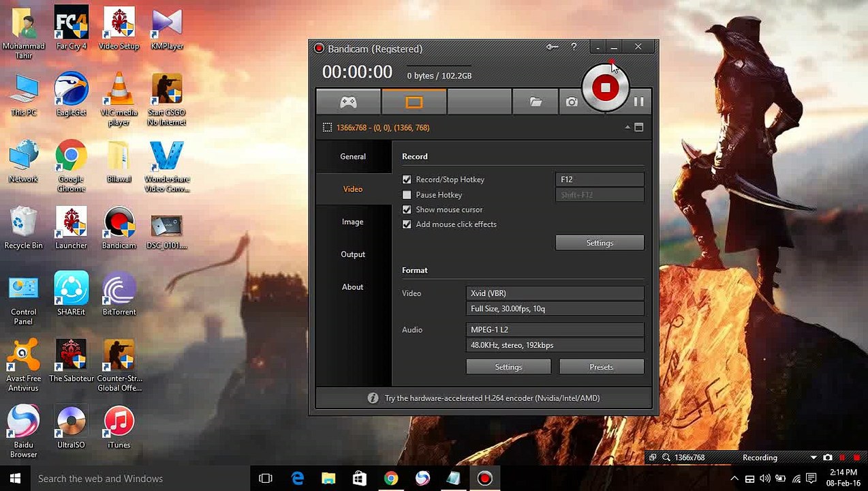Image resolution: width=868 pixels, height=491 pixels.
Task: Open SHAREit desktop icon
Action: pos(72,295)
